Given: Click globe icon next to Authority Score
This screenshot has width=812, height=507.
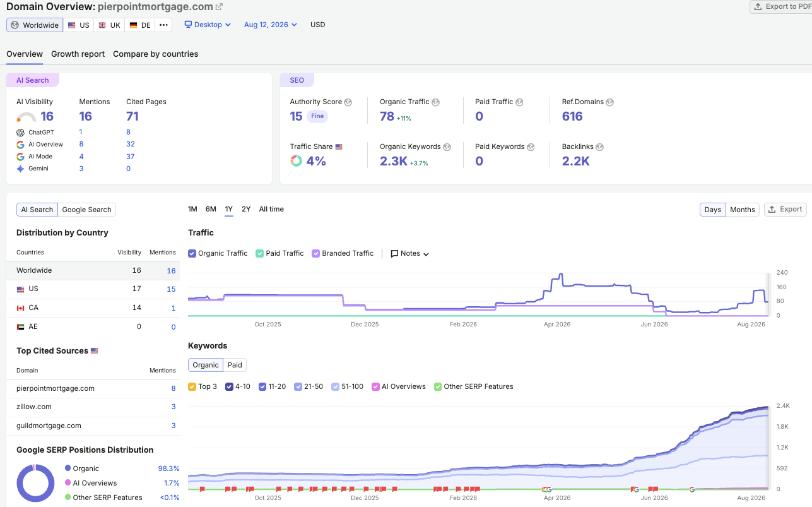Looking at the screenshot, I should click(x=348, y=102).
